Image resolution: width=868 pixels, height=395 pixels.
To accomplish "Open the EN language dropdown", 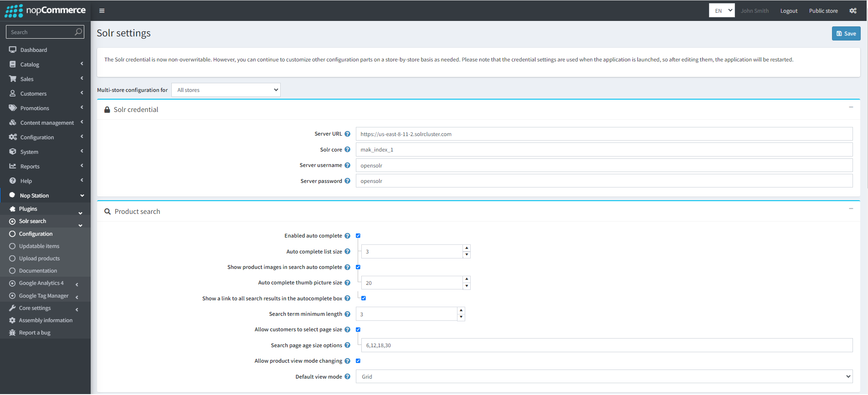I will [722, 10].
